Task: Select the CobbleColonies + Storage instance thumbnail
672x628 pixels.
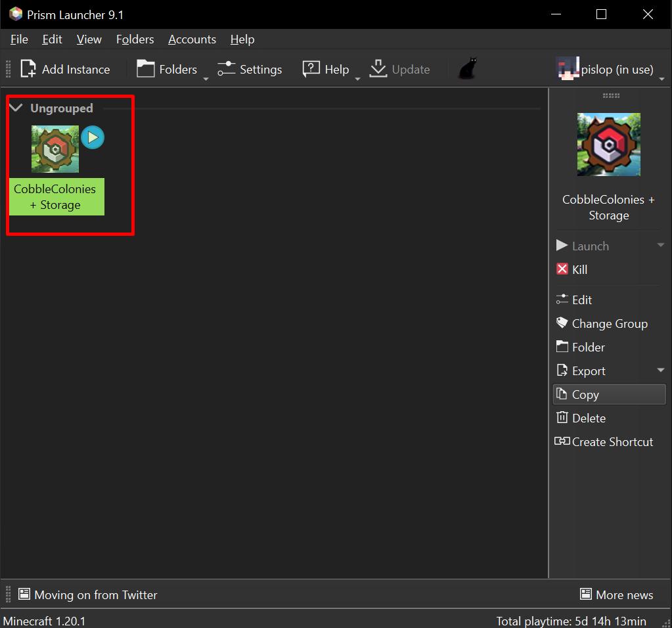Action: [x=55, y=150]
